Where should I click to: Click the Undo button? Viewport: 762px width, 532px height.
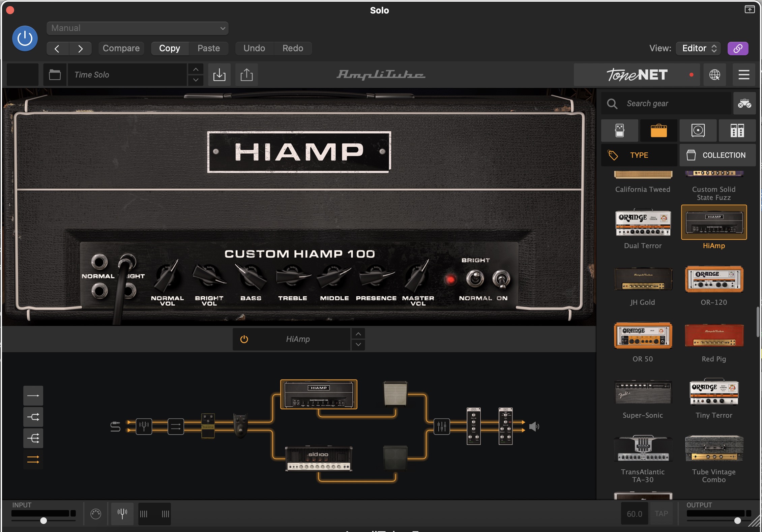pyautogui.click(x=254, y=48)
